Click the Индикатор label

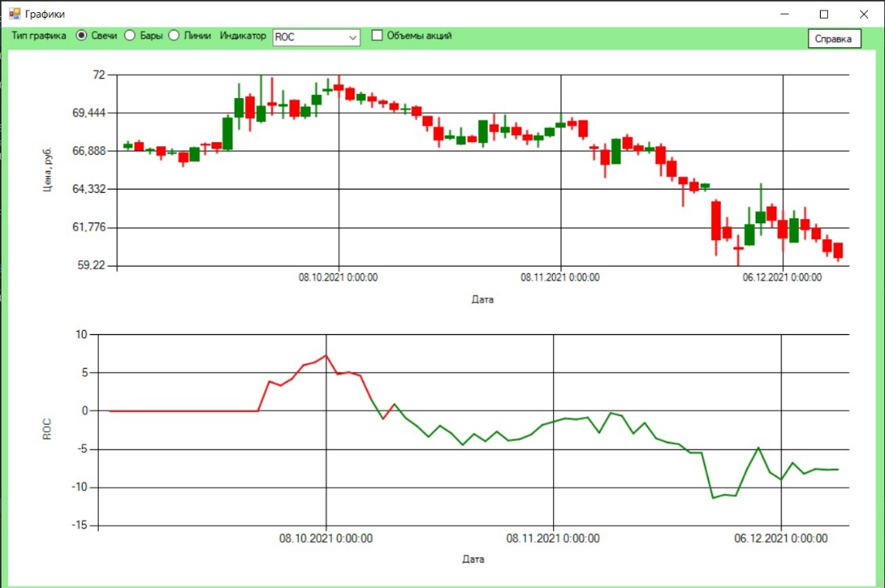[x=243, y=35]
